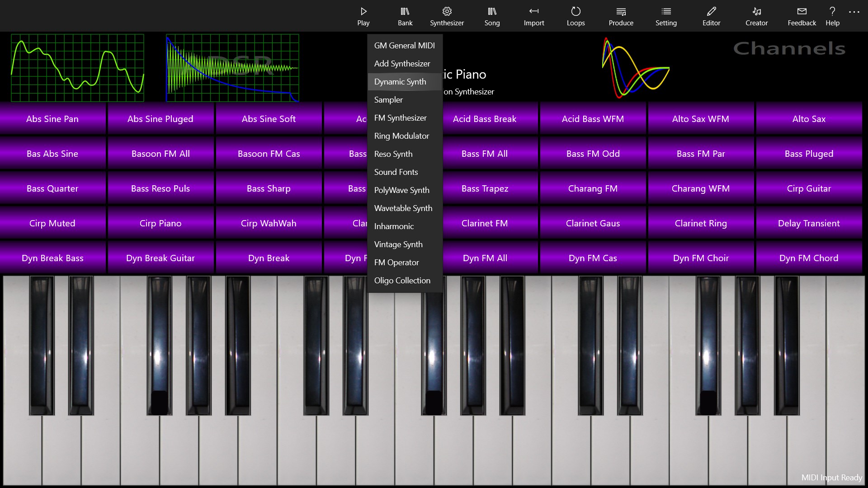Image resolution: width=868 pixels, height=488 pixels.
Task: Select the Acid Bass Break preset
Action: click(485, 118)
